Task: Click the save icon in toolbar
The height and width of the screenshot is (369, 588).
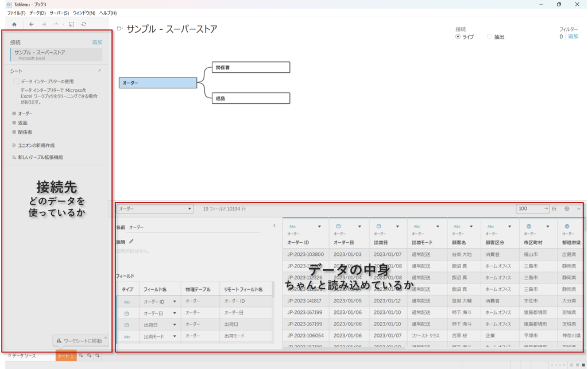Action: click(x=71, y=24)
